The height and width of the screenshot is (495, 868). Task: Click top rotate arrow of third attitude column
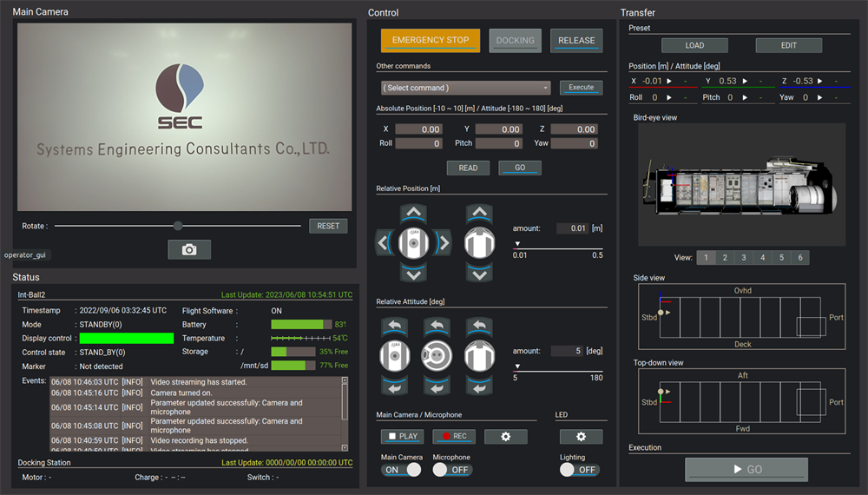[479, 327]
